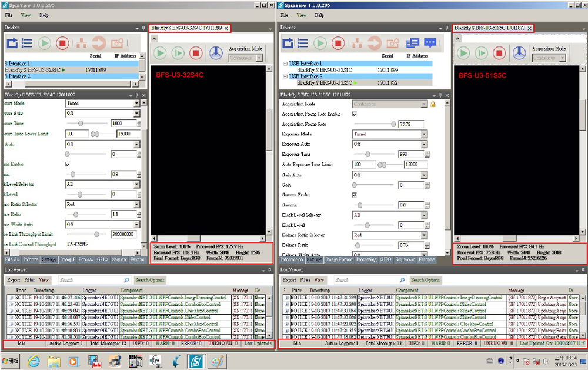
Task: Click green play icon in right Devices toolbar
Action: click(320, 43)
